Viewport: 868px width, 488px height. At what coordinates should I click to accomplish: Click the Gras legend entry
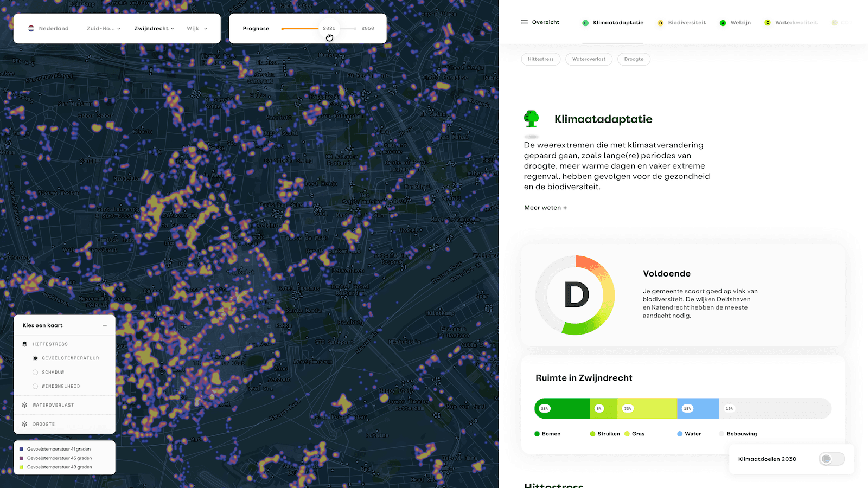pyautogui.click(x=635, y=434)
